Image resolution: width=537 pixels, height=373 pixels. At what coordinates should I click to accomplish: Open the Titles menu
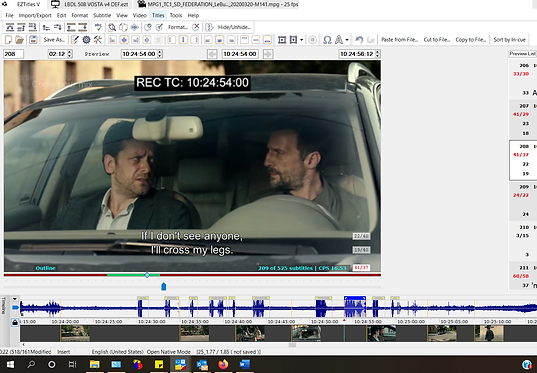point(158,15)
